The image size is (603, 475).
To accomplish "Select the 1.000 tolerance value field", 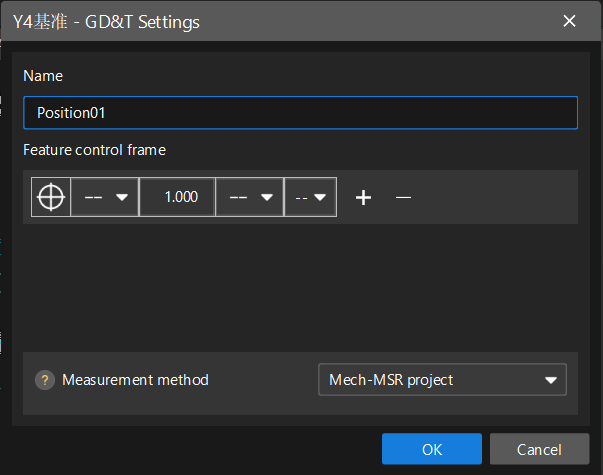I will pyautogui.click(x=178, y=197).
